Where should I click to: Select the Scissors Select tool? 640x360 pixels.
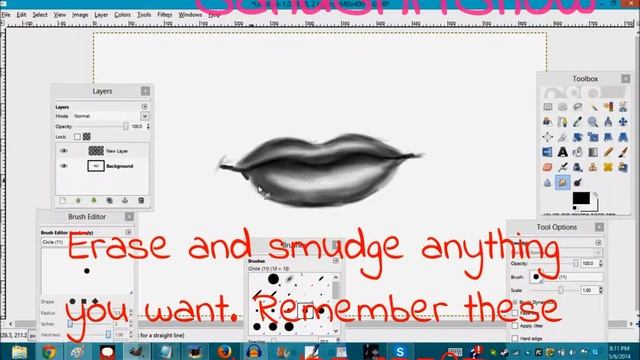tap(623, 107)
